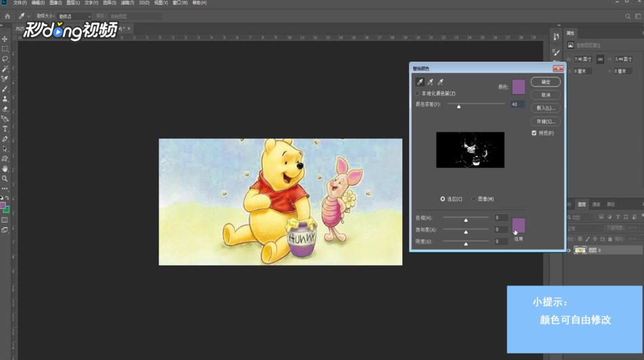The height and width of the screenshot is (360, 644).
Task: Select the Eraser tool
Action: [5, 109]
